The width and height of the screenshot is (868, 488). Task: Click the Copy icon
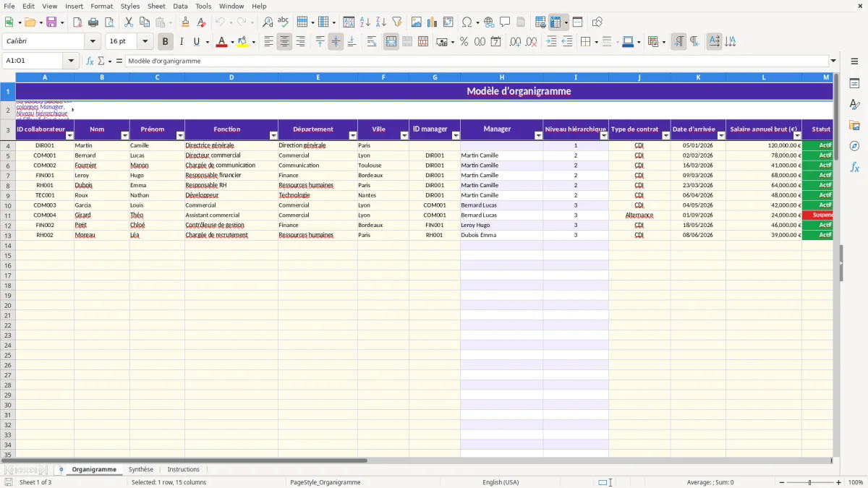[145, 22]
